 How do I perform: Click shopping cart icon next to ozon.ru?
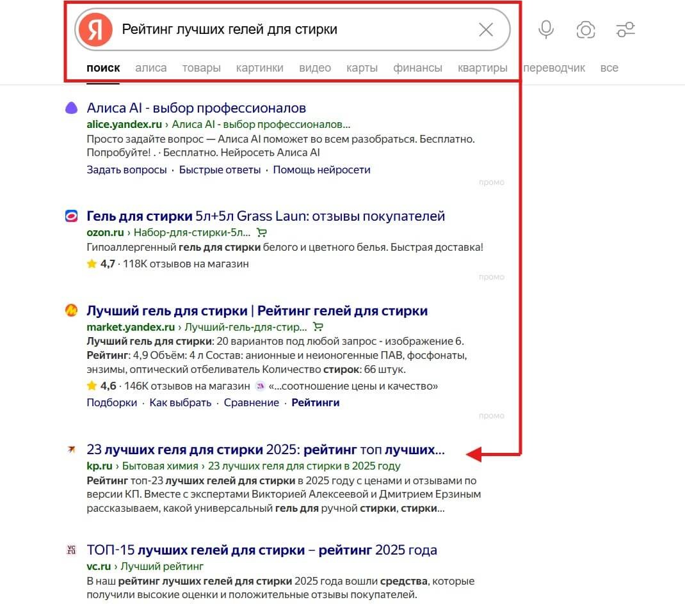[261, 232]
